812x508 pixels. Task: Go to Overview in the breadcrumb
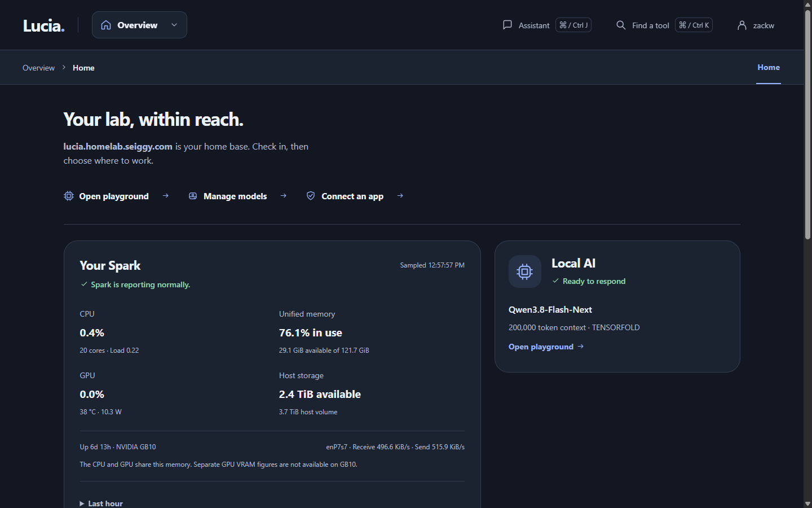(38, 68)
